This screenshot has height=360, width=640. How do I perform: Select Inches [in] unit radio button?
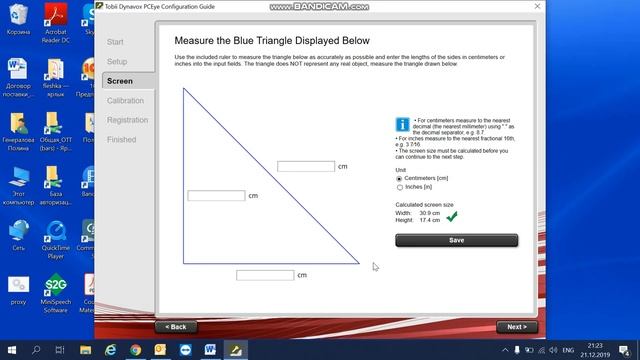click(399, 187)
